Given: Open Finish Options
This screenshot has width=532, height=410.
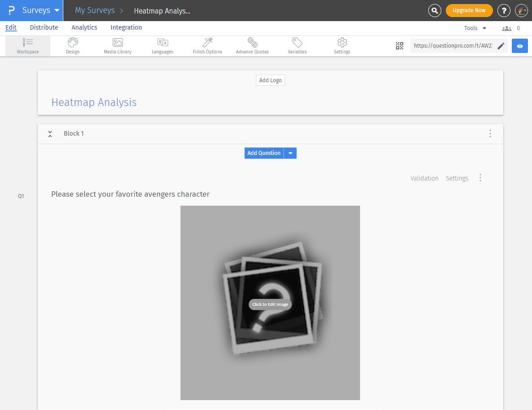Looking at the screenshot, I should [207, 45].
